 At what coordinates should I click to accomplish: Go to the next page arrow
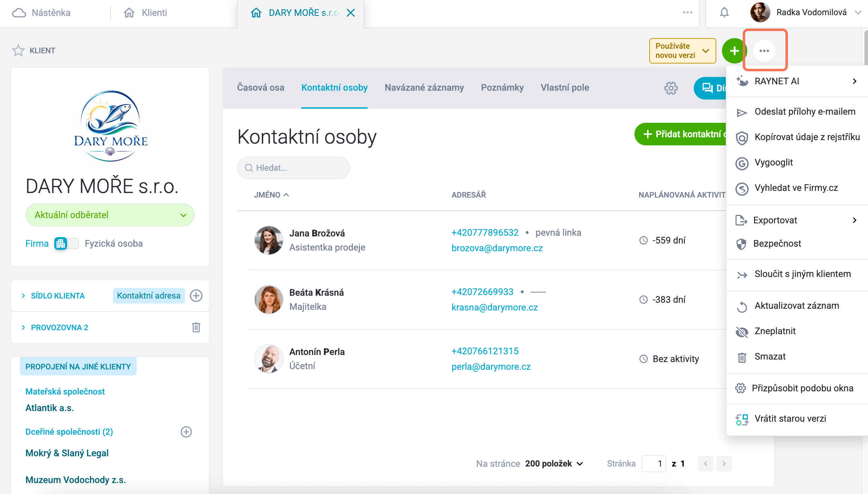point(724,464)
